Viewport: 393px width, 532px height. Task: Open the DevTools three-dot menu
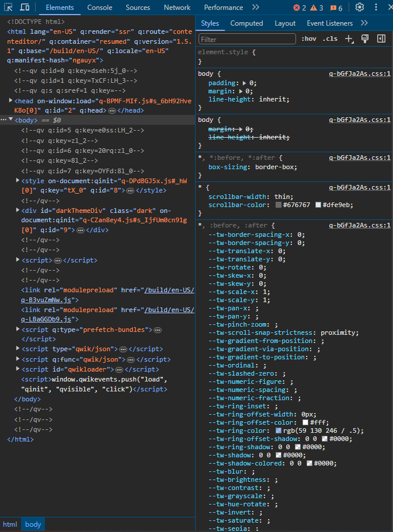point(375,7)
